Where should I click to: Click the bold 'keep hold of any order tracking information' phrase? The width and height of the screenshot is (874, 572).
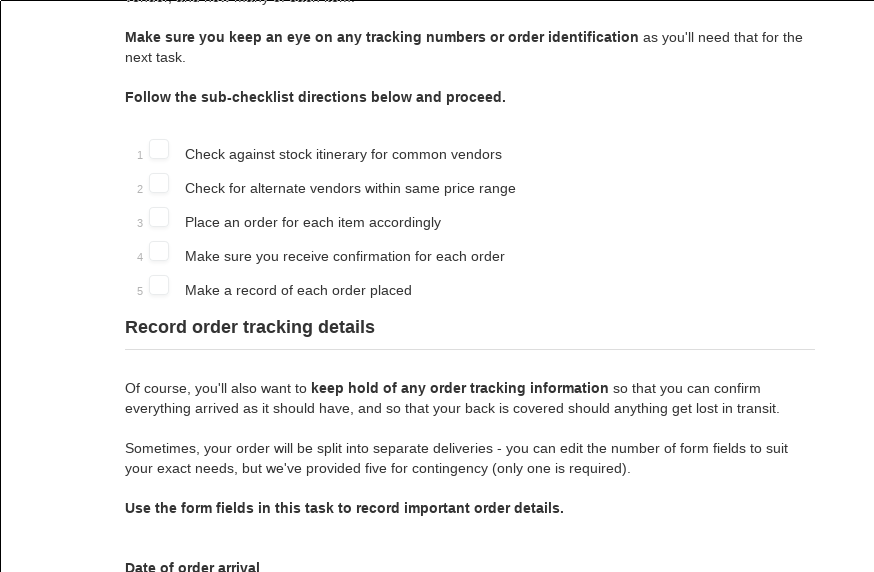(460, 388)
